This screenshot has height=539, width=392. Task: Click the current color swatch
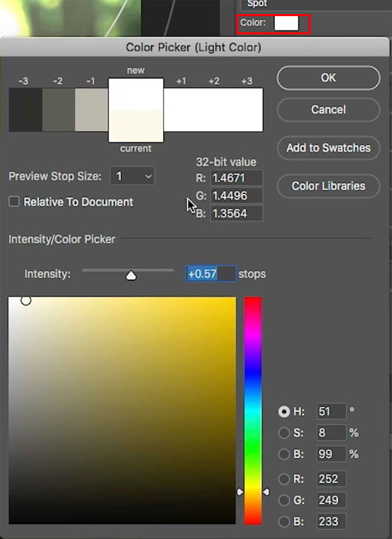[136, 126]
